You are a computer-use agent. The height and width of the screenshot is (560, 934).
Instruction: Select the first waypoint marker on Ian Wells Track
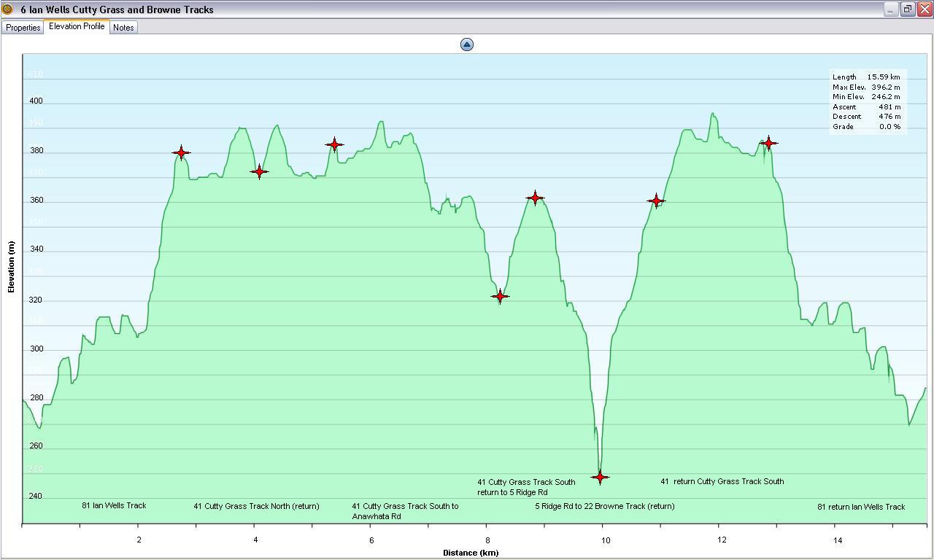(x=181, y=153)
